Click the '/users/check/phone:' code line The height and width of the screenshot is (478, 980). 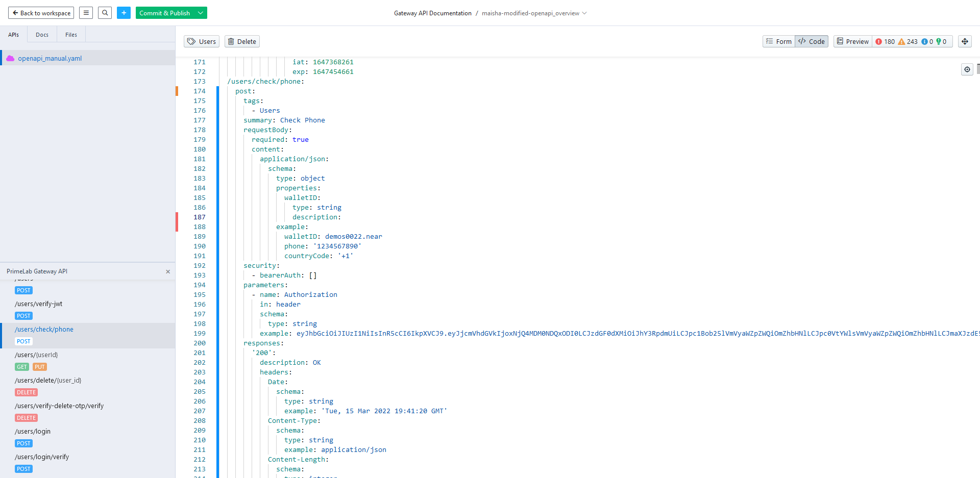click(265, 82)
